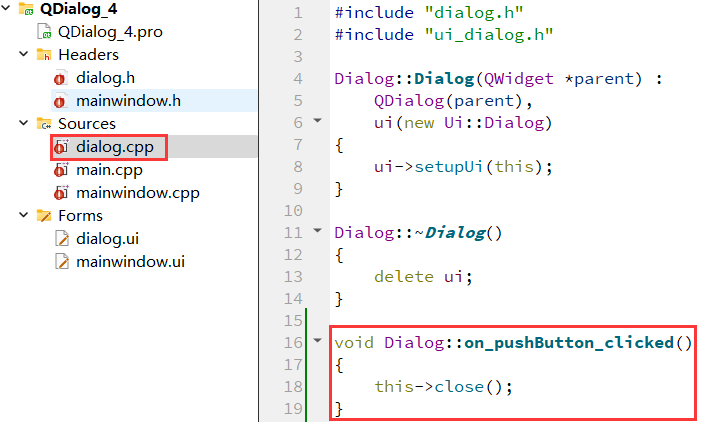Select the Sources folder label

[x=87, y=124]
